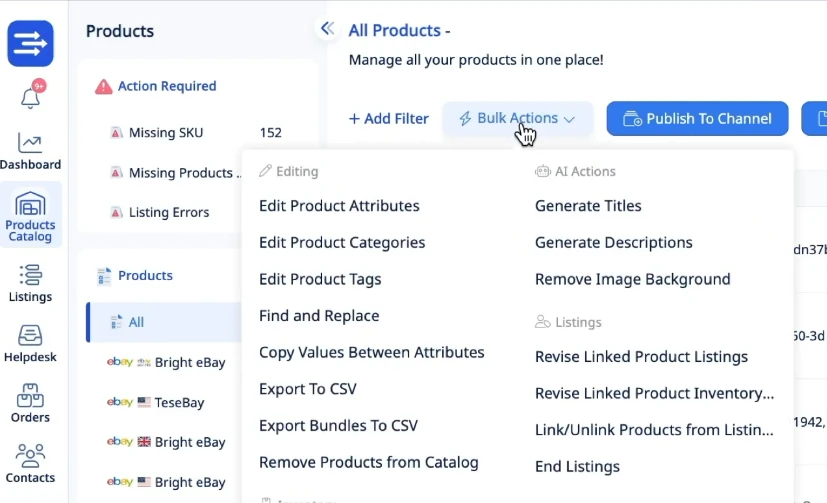Viewport: 827px width, 503px height.
Task: Open the Missing SKU filter
Action: (x=165, y=132)
